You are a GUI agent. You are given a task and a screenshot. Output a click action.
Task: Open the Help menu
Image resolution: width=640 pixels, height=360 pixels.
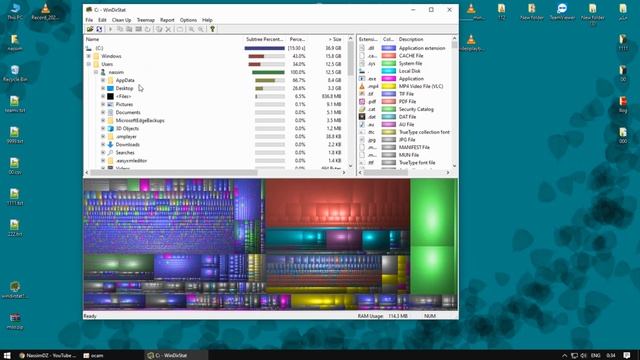tap(207, 20)
